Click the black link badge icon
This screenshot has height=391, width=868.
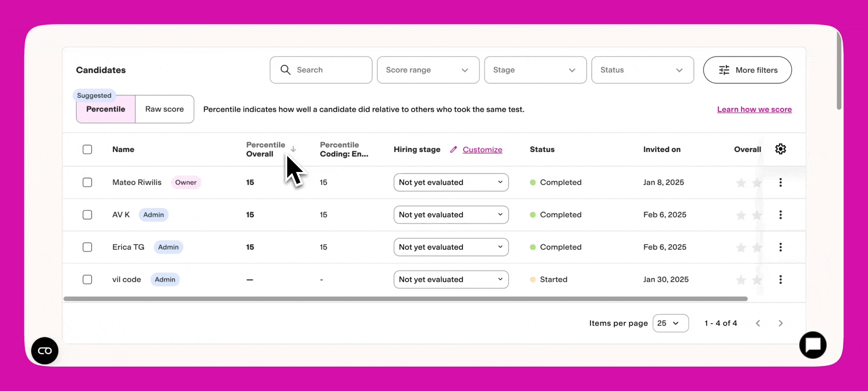[45, 350]
